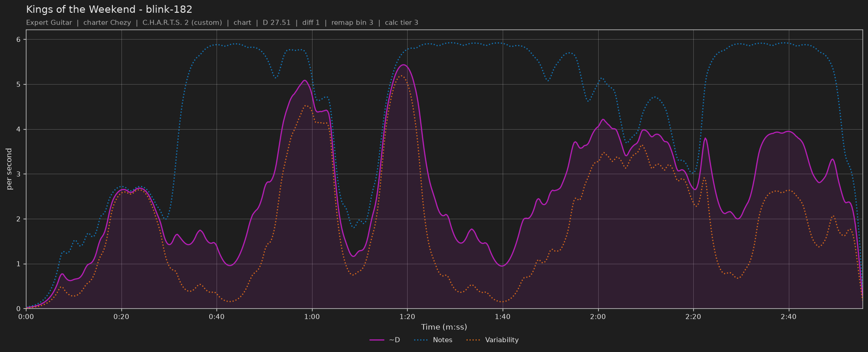Click the chart title "Kings of the Weekend - blink-182"
This screenshot has height=352, width=868.
109,9
